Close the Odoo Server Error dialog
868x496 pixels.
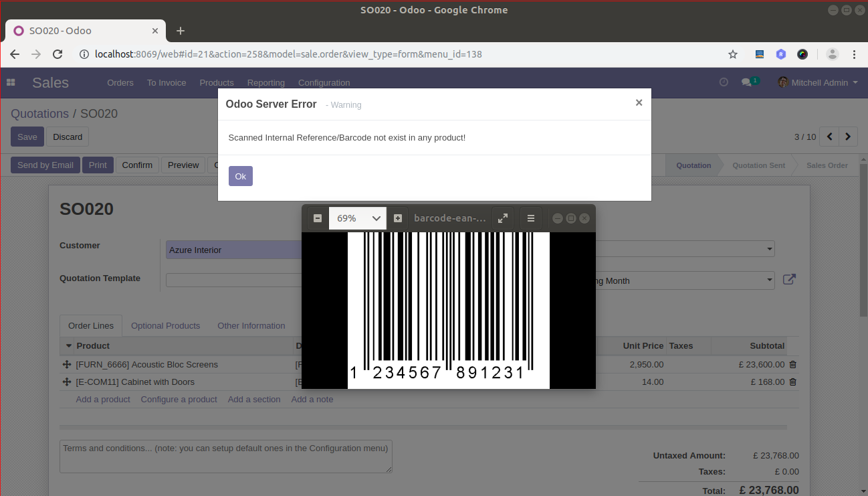point(639,102)
